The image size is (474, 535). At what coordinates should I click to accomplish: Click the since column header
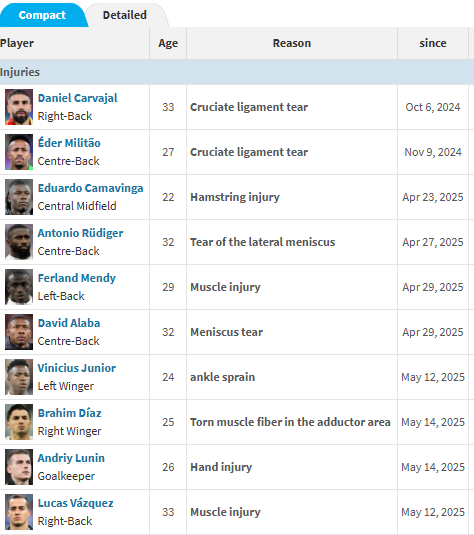point(433,43)
